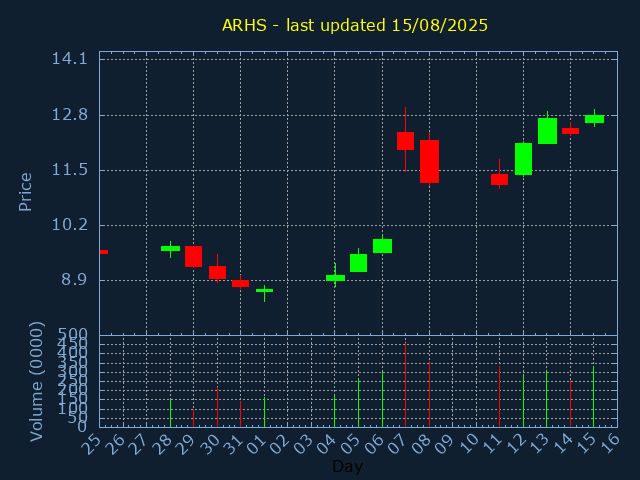
Task: Click the x-axis date label 25
Action: click(91, 444)
